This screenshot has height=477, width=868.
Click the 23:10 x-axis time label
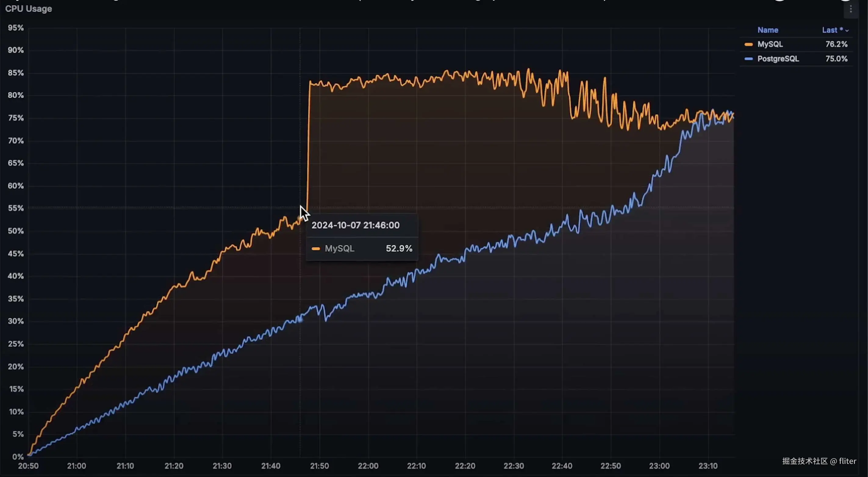click(x=708, y=465)
